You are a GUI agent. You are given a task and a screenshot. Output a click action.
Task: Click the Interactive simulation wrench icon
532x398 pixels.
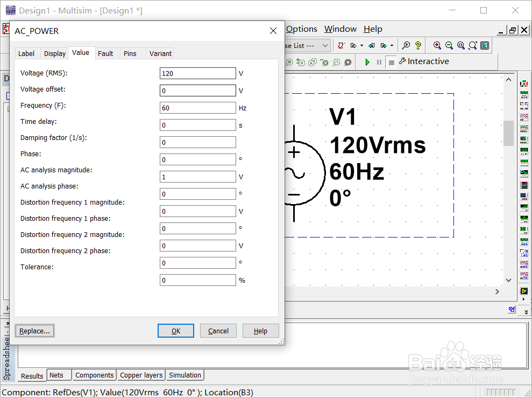pos(402,61)
